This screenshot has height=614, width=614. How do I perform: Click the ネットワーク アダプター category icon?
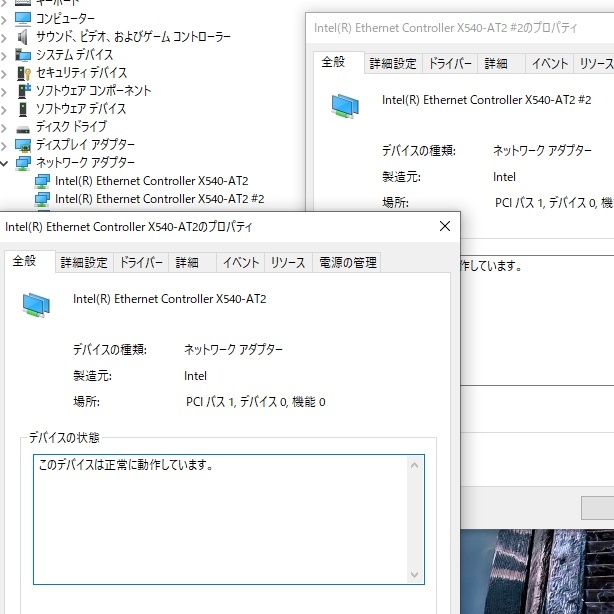(23, 163)
